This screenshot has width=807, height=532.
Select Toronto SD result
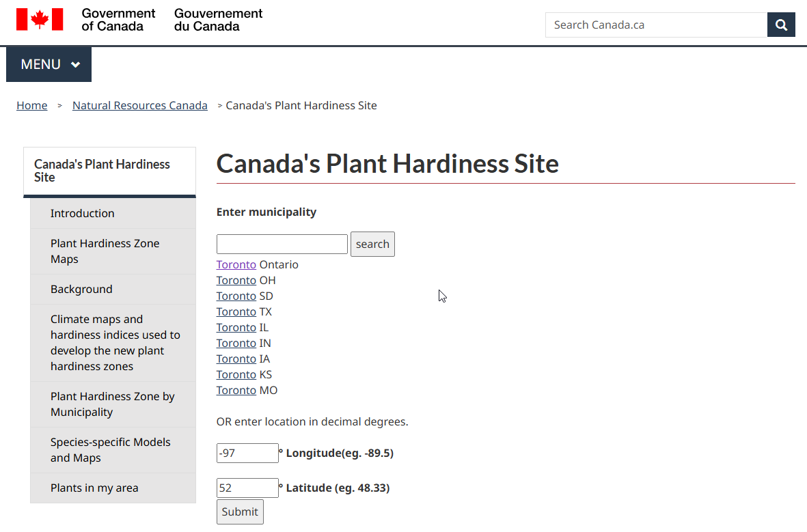point(236,296)
